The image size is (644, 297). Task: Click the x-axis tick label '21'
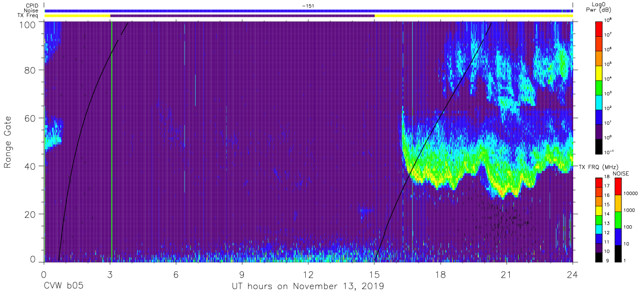click(x=507, y=274)
